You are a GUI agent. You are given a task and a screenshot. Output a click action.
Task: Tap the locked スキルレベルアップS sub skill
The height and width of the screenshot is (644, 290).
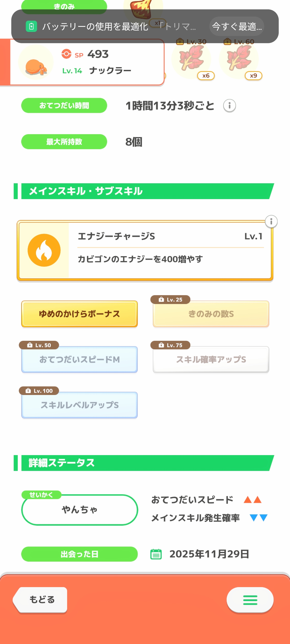point(79,405)
